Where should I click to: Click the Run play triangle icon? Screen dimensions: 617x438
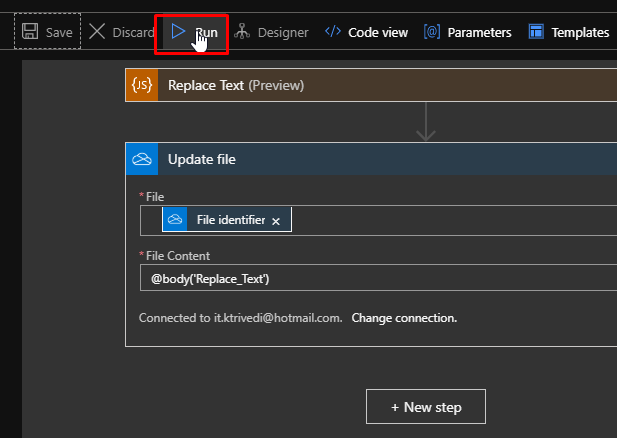[178, 31]
